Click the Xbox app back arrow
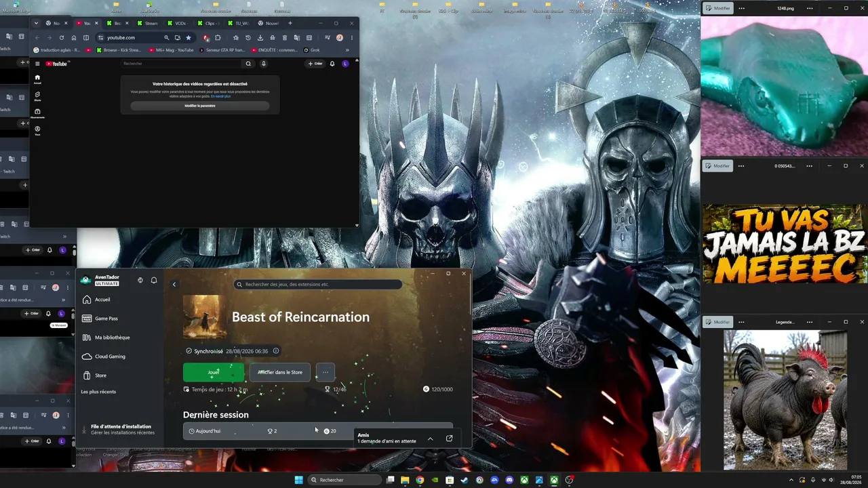Screen dimensions: 868x488 (174, 285)
